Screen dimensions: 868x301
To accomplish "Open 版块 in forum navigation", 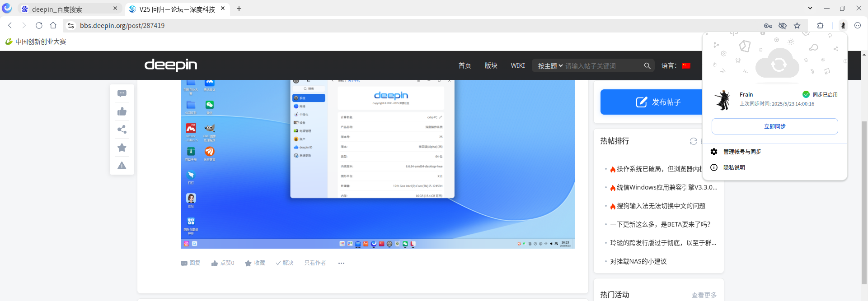I will point(491,65).
